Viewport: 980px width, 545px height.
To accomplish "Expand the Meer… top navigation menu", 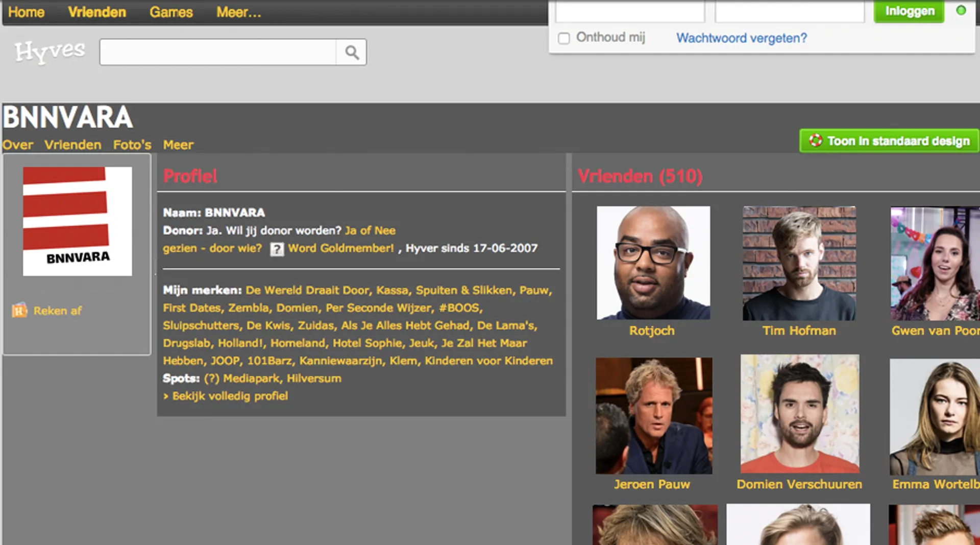I will click(x=238, y=12).
